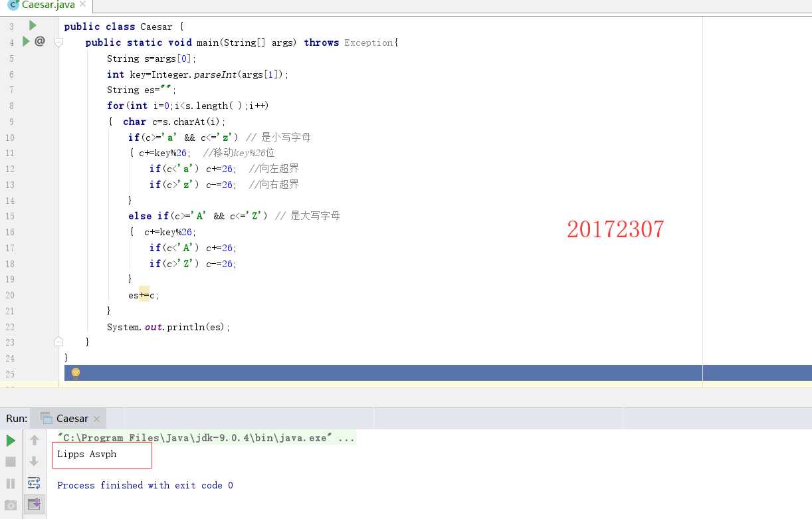Screen dimensions: 812x519
Task: Click the 'Run:' panel label
Action: pyautogui.click(x=17, y=418)
